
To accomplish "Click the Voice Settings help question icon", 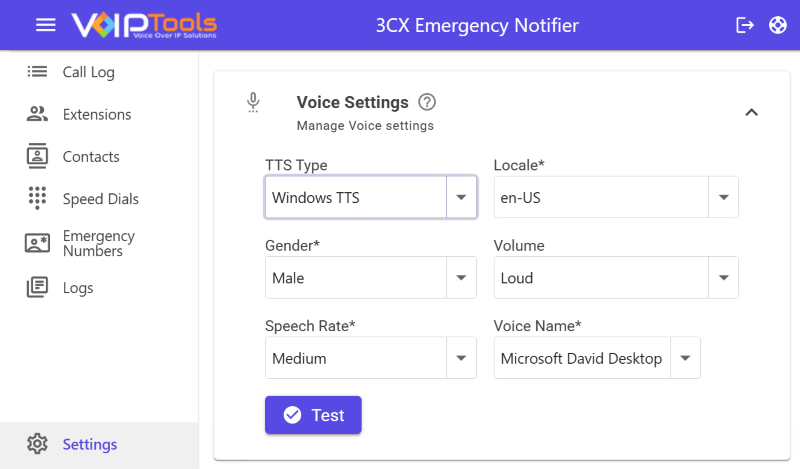I will point(427,102).
